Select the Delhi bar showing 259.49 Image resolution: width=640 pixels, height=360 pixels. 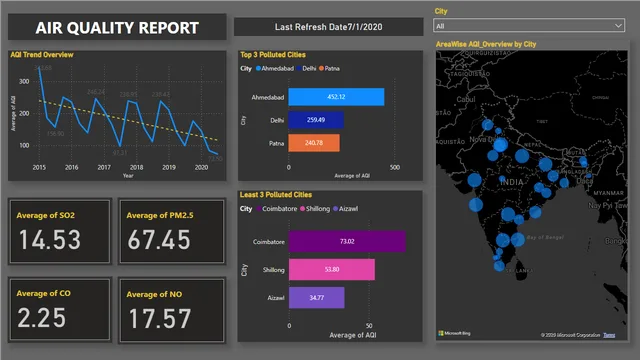[x=316, y=120]
